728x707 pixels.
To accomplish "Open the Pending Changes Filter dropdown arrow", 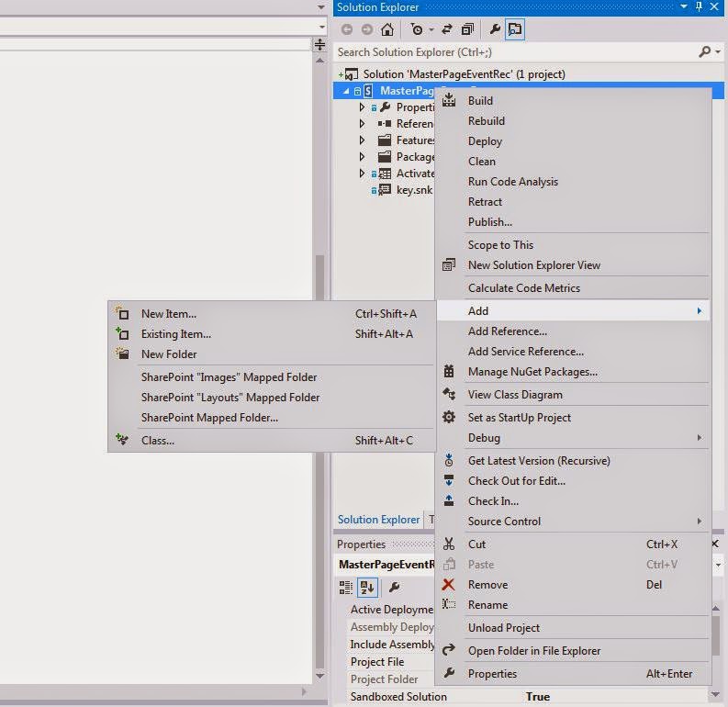I will click(431, 29).
